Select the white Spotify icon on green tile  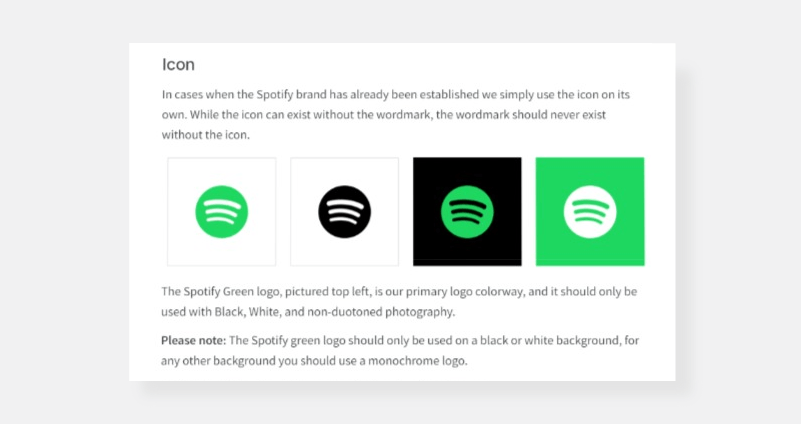[x=590, y=212]
